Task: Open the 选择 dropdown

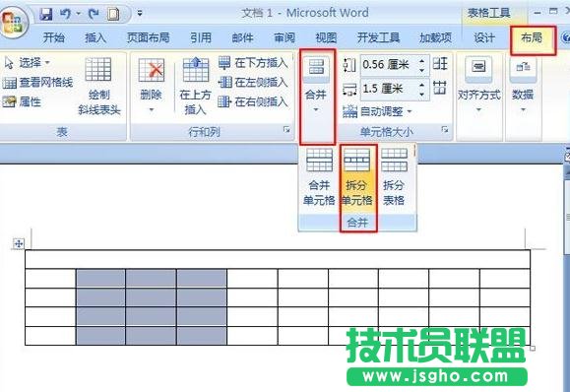Action: 27,63
